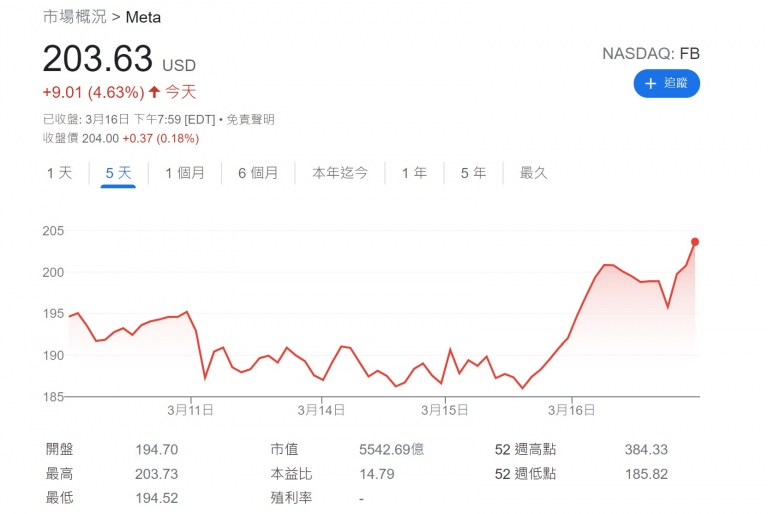The image size is (768, 514).
Task: Click the 追蹤 follow button
Action: click(666, 83)
